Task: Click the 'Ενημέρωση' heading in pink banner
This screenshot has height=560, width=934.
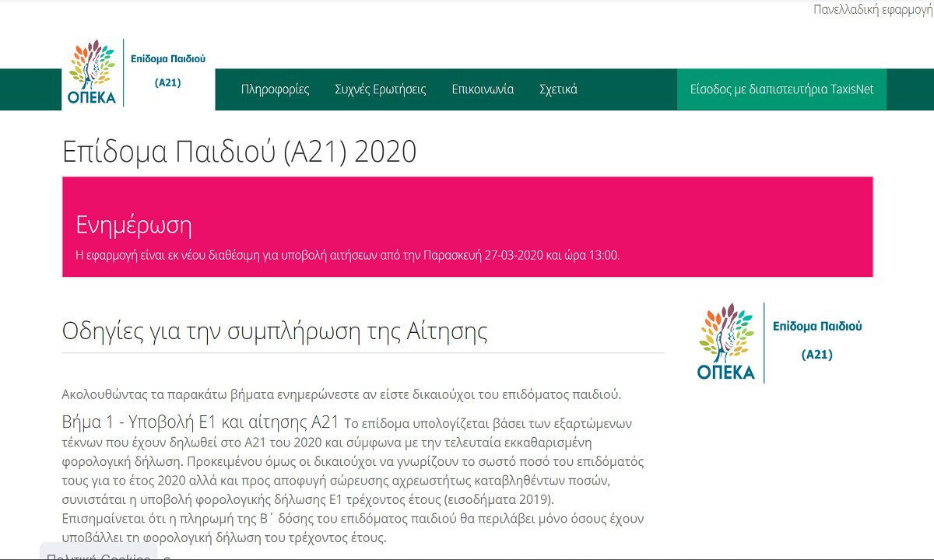Action: pos(134,225)
